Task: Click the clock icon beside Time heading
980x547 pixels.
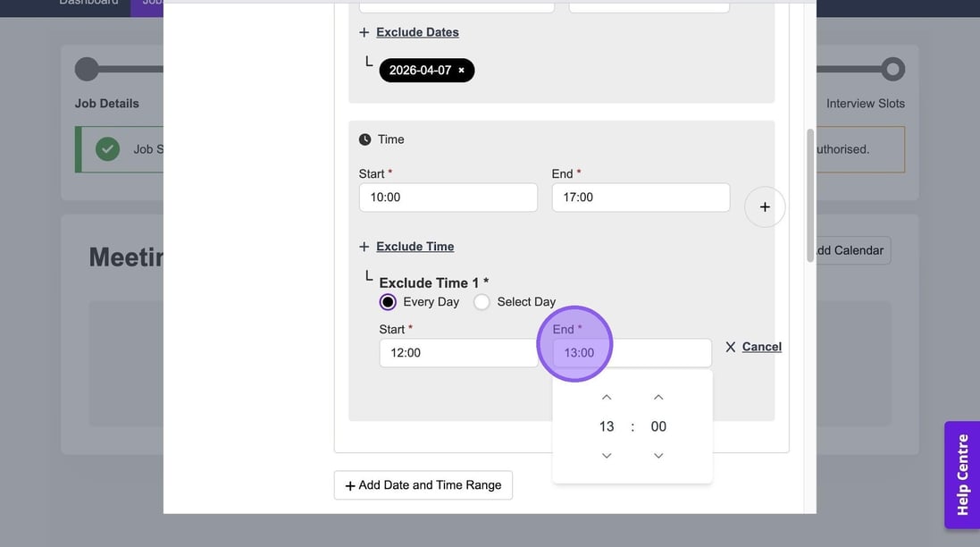Action: point(364,139)
